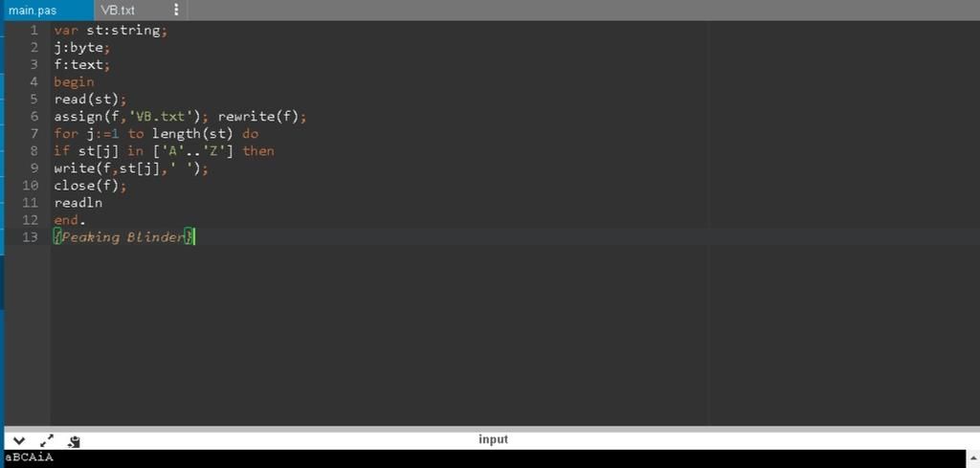Click line number 13 in the gutter
This screenshot has height=468, width=980.
pyautogui.click(x=30, y=237)
